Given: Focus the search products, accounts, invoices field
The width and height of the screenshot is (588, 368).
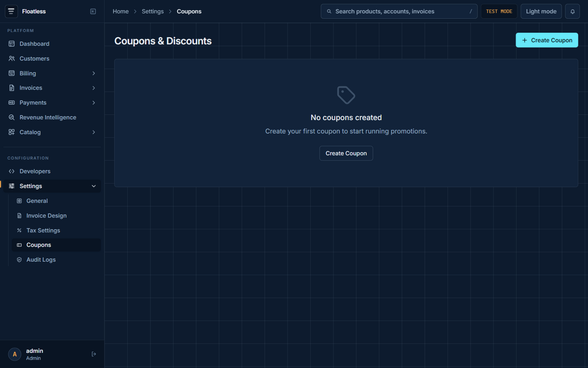Looking at the screenshot, I should click(399, 11).
